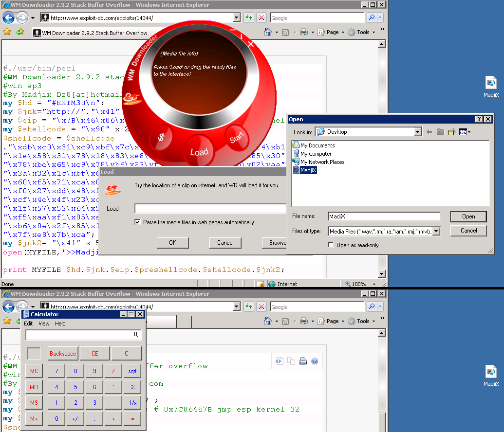Click help icon in code box toolbar
The width and height of the screenshot is (504, 432).
pos(315,361)
